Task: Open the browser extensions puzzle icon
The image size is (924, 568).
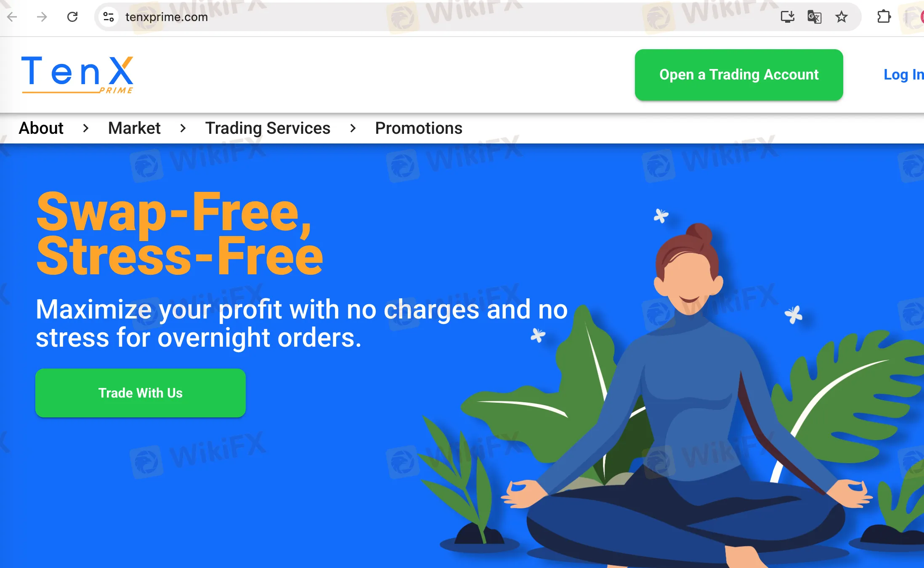Action: coord(884,17)
